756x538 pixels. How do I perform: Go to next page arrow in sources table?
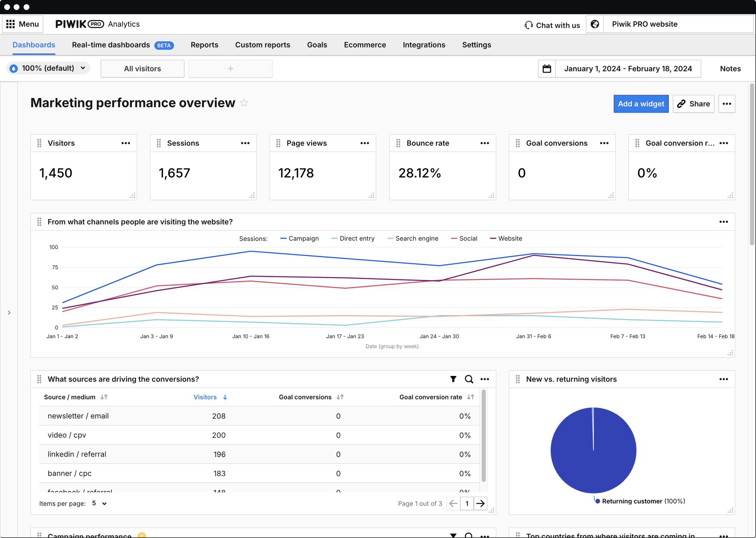(480, 503)
